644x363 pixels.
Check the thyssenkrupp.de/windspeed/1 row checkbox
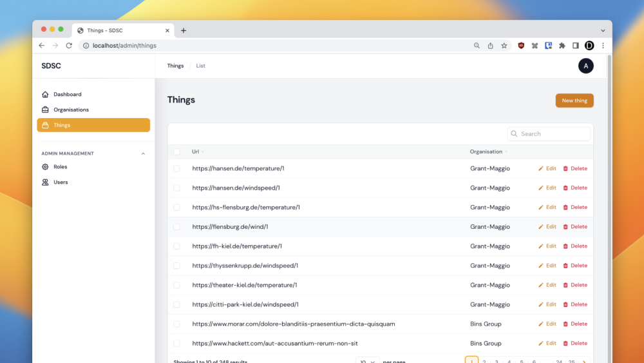tap(176, 266)
